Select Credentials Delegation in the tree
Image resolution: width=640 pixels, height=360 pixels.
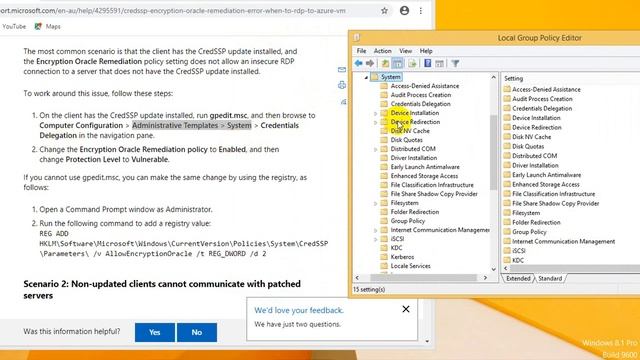420,104
